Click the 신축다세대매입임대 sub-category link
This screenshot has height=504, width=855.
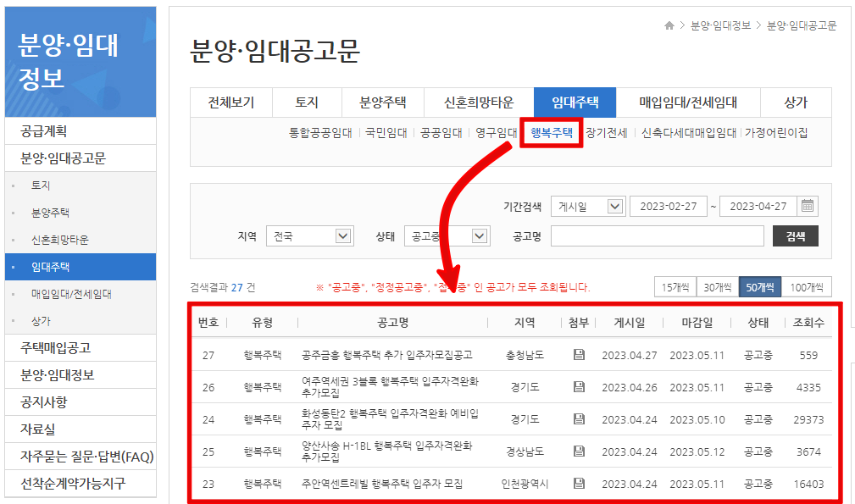pyautogui.click(x=689, y=133)
